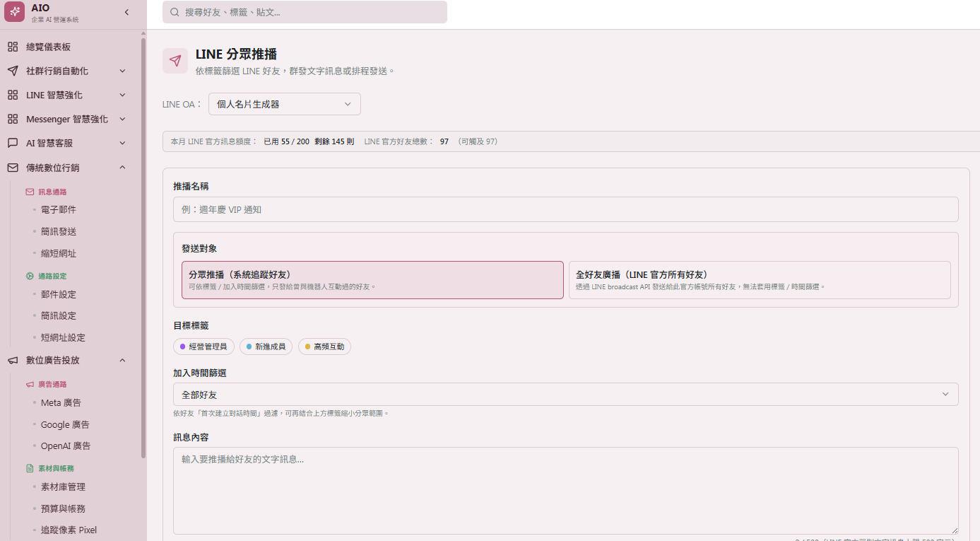Open 簡訊發送 in the sidebar
Screen dimensions: 980x541
(x=59, y=231)
